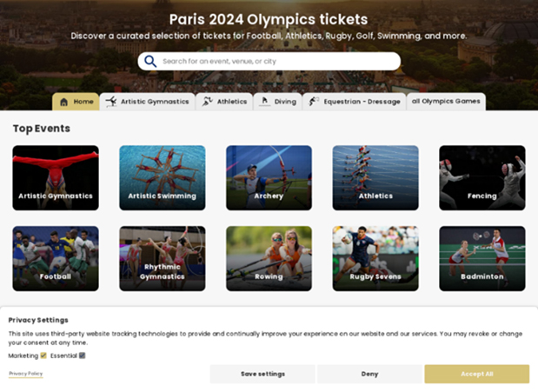The image size is (538, 392).
Task: Open the all Olympics Games tab
Action: coord(446,102)
